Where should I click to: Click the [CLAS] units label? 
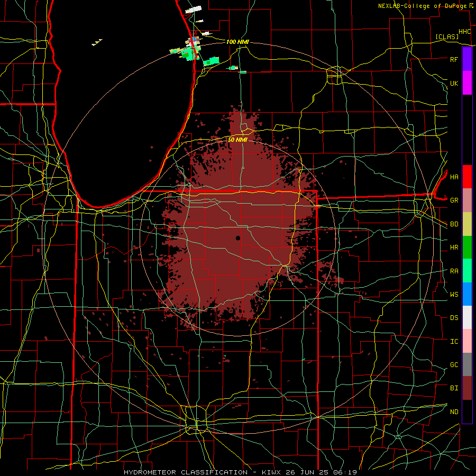(x=447, y=36)
